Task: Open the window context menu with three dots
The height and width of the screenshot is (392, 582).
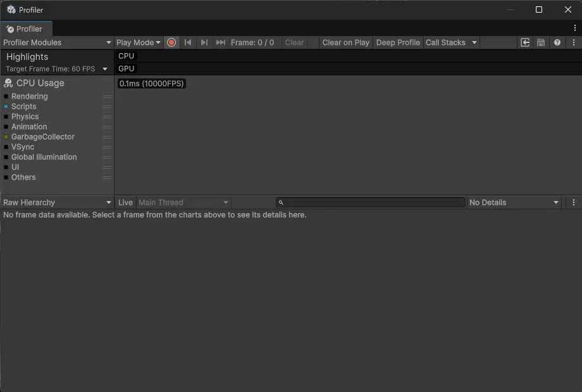Action: 574,28
